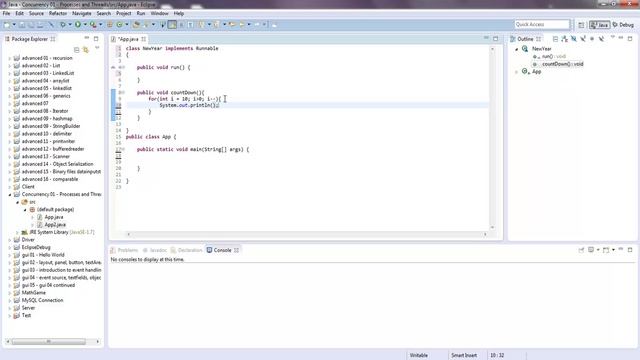This screenshot has width=640, height=360.
Task: Open the New file dropdown arrow
Action: 14,25
